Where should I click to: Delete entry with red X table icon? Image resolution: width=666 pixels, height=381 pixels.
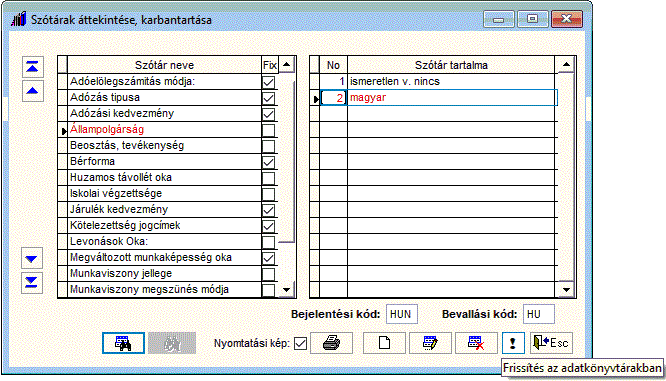point(476,343)
